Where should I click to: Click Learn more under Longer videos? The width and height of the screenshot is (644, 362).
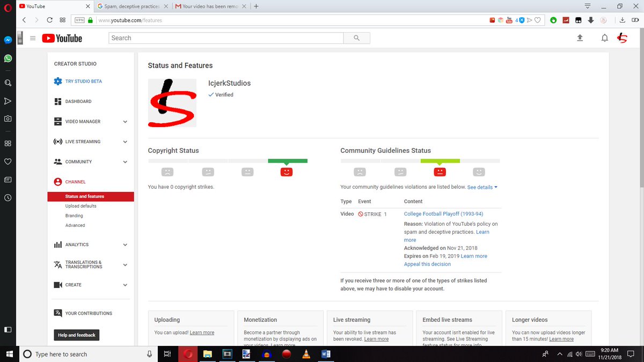[561, 339]
